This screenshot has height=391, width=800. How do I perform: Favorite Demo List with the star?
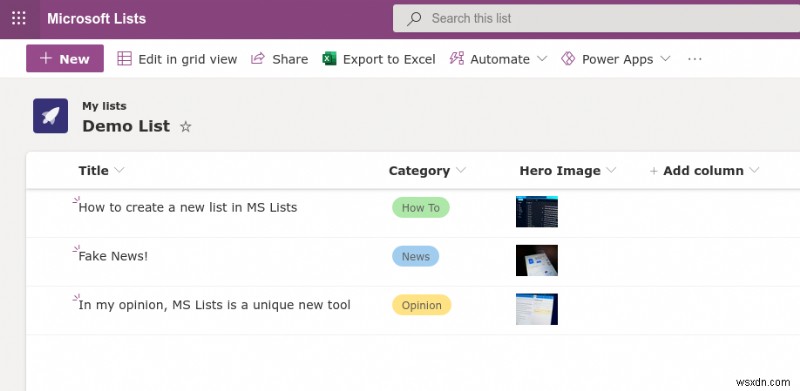point(186,127)
